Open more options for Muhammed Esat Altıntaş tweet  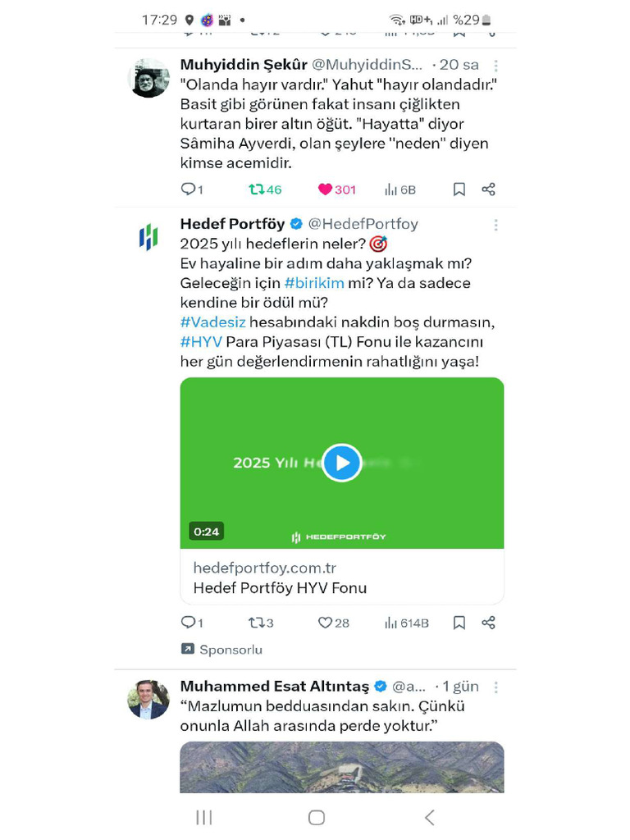point(495,687)
